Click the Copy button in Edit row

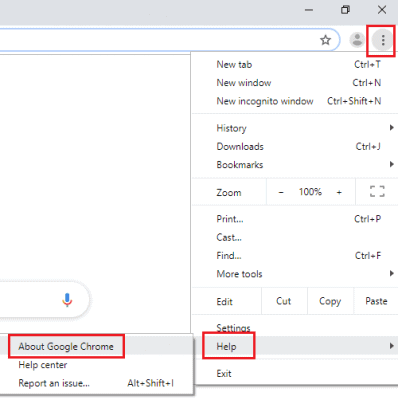[x=330, y=301]
